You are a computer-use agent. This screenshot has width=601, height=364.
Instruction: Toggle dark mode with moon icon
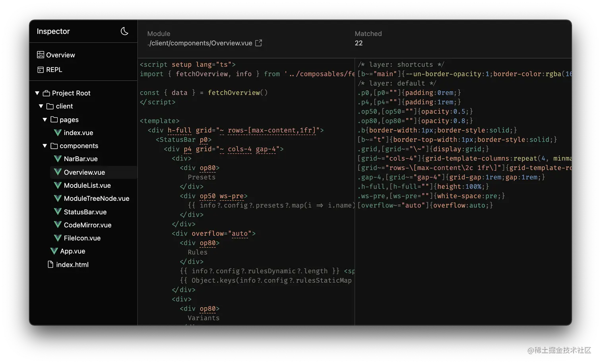tap(124, 31)
